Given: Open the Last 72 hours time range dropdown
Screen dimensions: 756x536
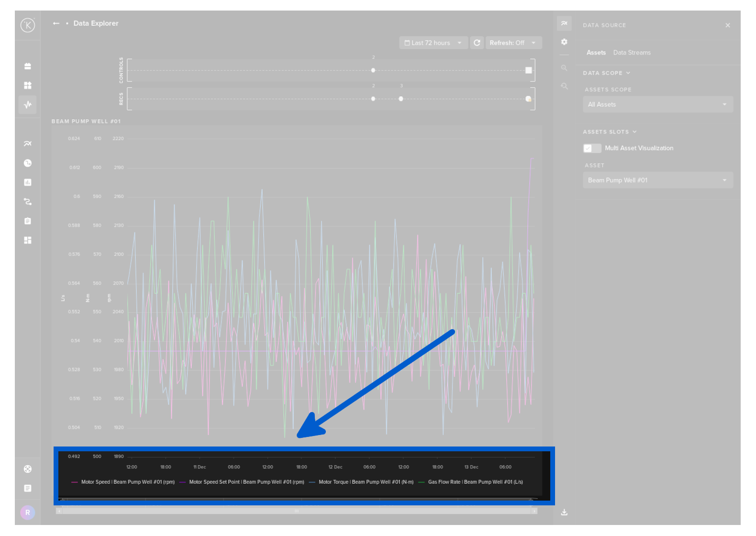Looking at the screenshot, I should [433, 43].
